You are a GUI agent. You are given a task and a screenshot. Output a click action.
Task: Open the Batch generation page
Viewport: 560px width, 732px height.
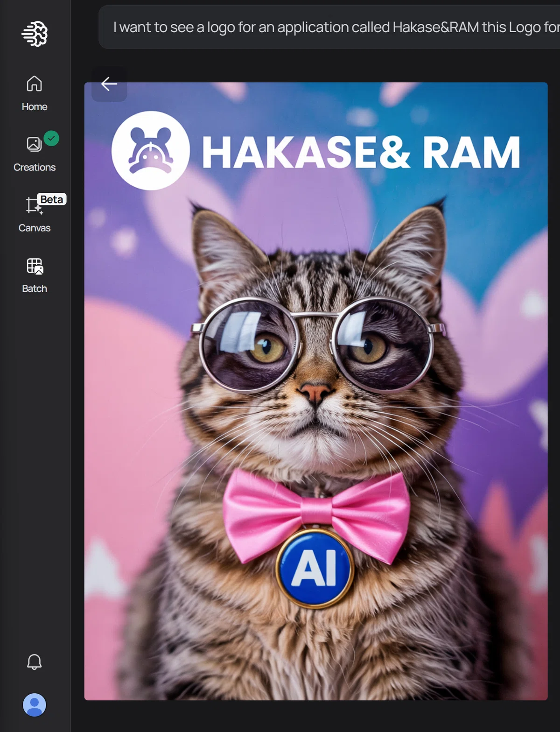pos(35,275)
